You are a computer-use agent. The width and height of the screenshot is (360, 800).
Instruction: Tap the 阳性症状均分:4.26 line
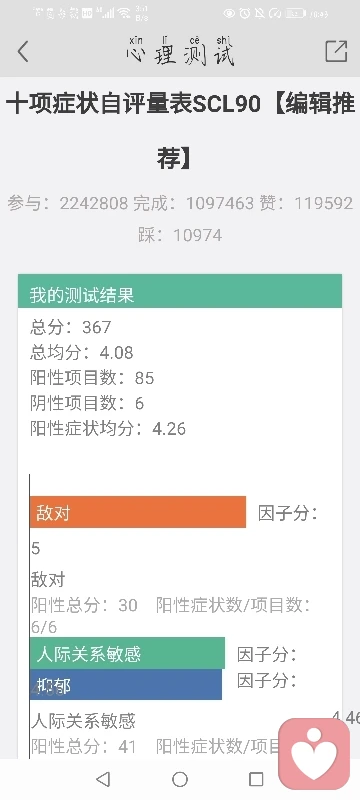pos(108,429)
